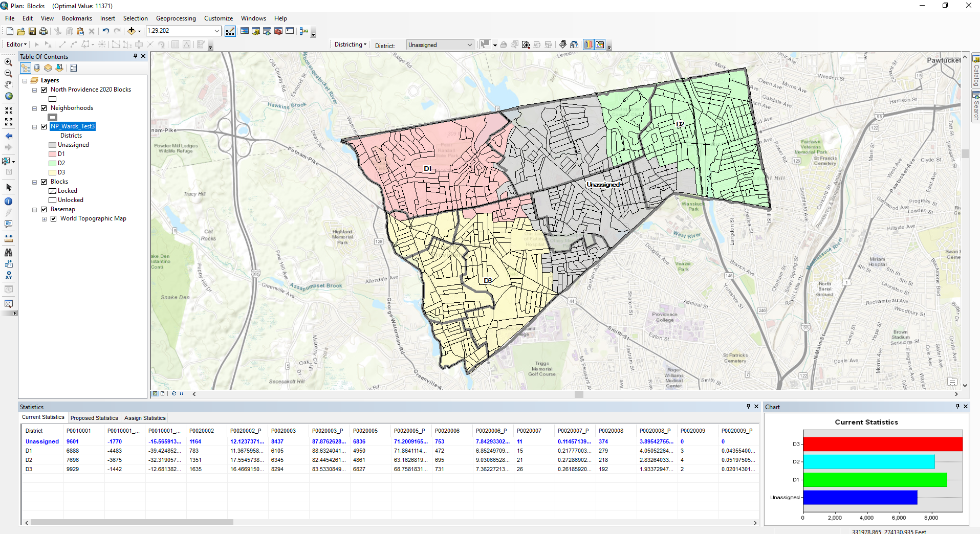Paste from the clipboard icon
Image resolution: width=980 pixels, height=534 pixels.
[x=80, y=31]
